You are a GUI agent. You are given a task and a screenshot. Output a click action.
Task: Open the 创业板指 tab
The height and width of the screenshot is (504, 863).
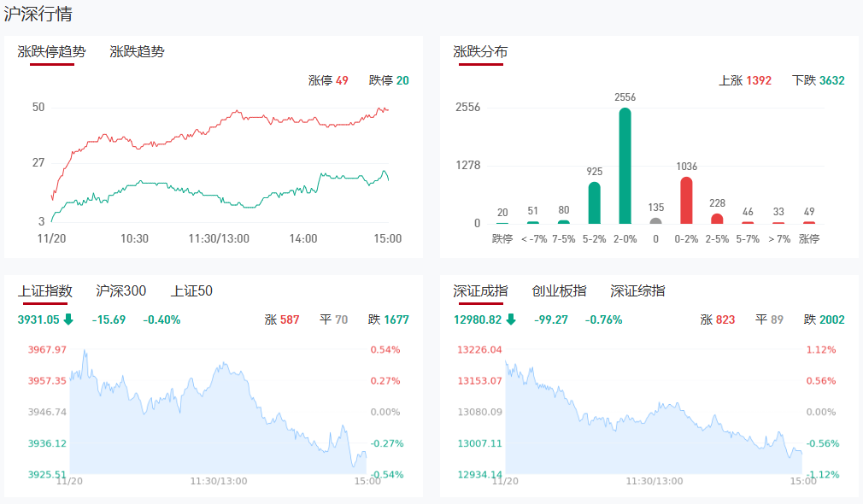pyautogui.click(x=559, y=290)
